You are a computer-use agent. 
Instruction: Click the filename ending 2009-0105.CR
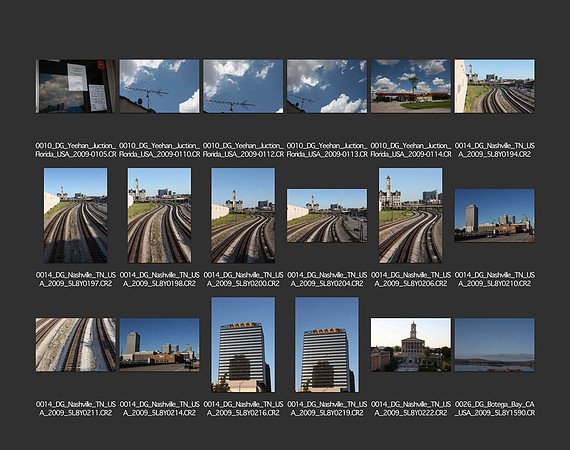[76, 150]
